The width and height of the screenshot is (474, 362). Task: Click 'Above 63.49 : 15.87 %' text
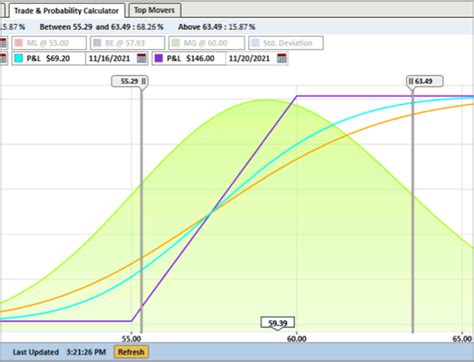tap(217, 27)
